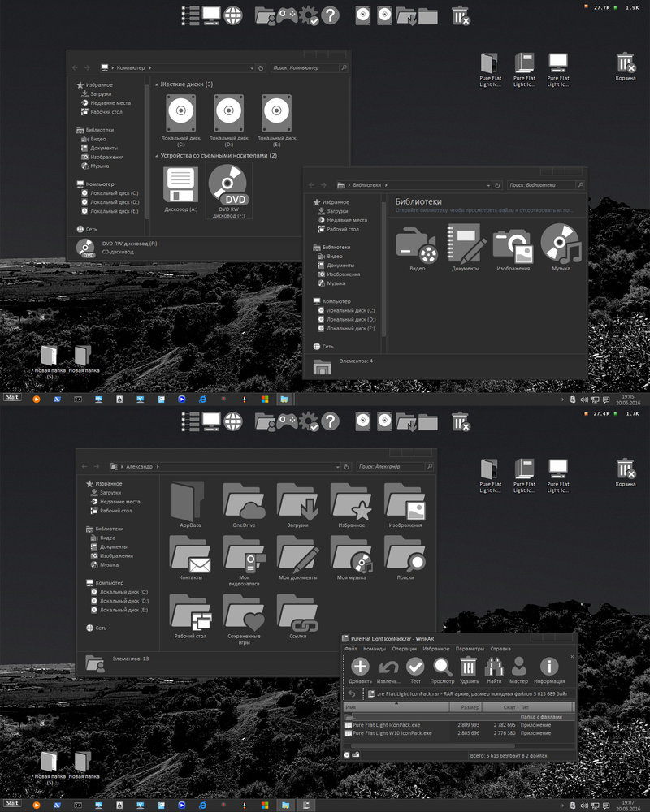Open the Найти (Find) tool in WinRAR
This screenshot has height=812, width=650.
[x=495, y=667]
